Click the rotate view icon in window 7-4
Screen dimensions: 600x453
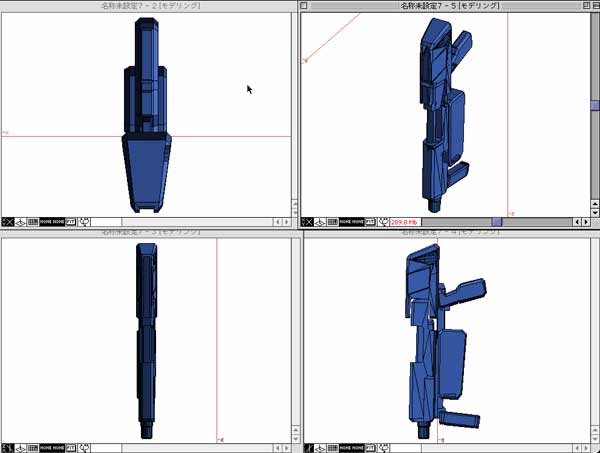click(383, 448)
